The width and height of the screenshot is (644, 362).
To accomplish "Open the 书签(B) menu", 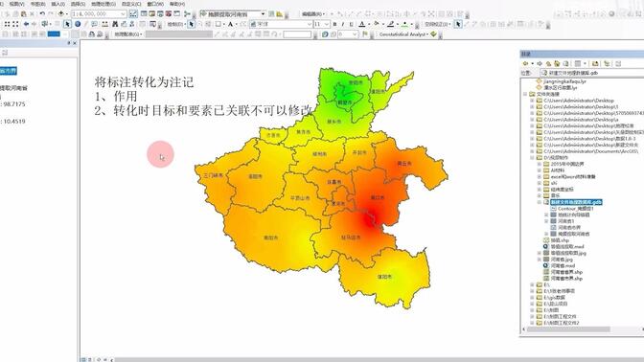I will point(37,4).
